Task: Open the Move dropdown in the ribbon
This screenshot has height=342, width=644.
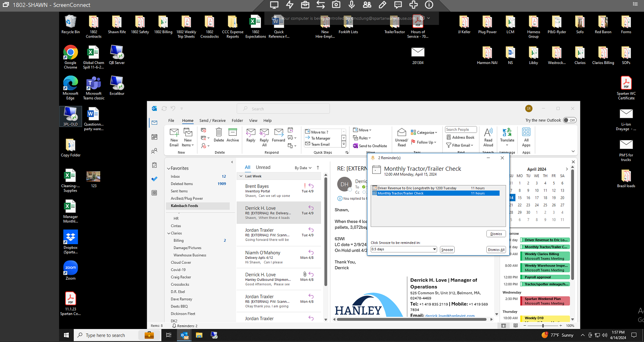Action: tap(362, 130)
